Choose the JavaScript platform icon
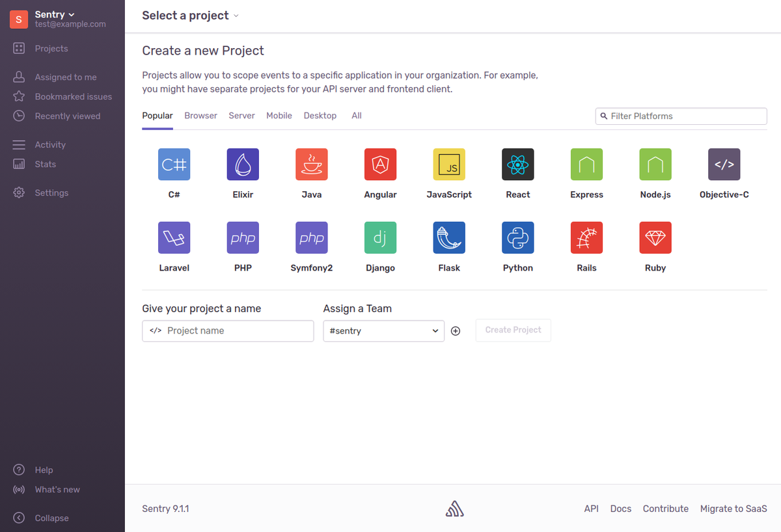The image size is (781, 532). [449, 164]
